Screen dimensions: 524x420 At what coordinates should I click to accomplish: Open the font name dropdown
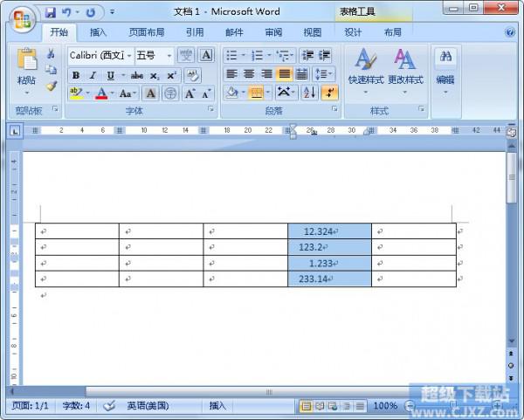tap(129, 56)
